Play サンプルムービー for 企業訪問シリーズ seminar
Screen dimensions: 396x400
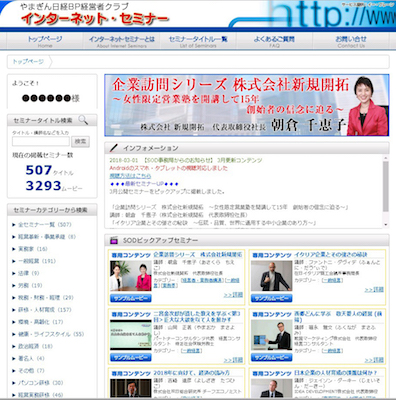(x=131, y=298)
